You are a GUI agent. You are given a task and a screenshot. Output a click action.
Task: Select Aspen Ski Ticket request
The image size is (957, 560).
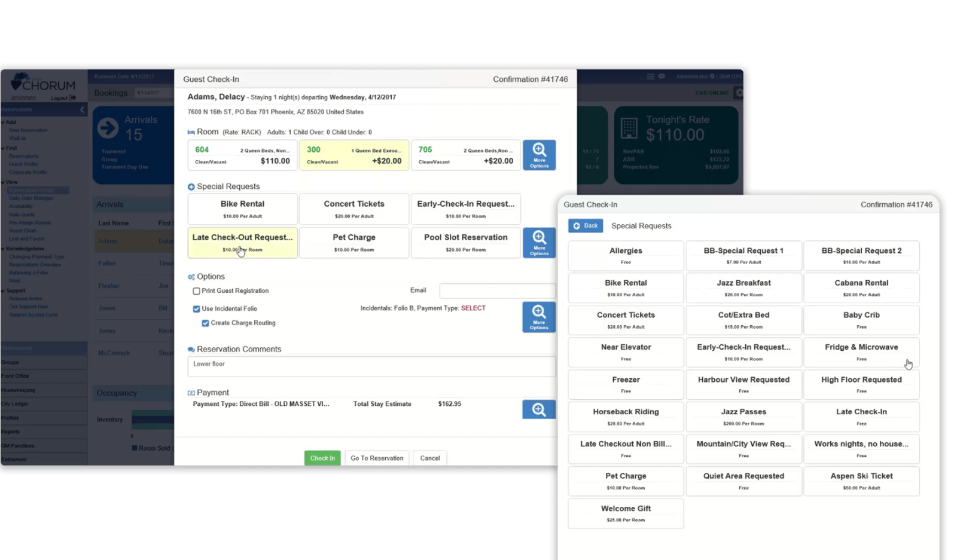click(x=861, y=482)
